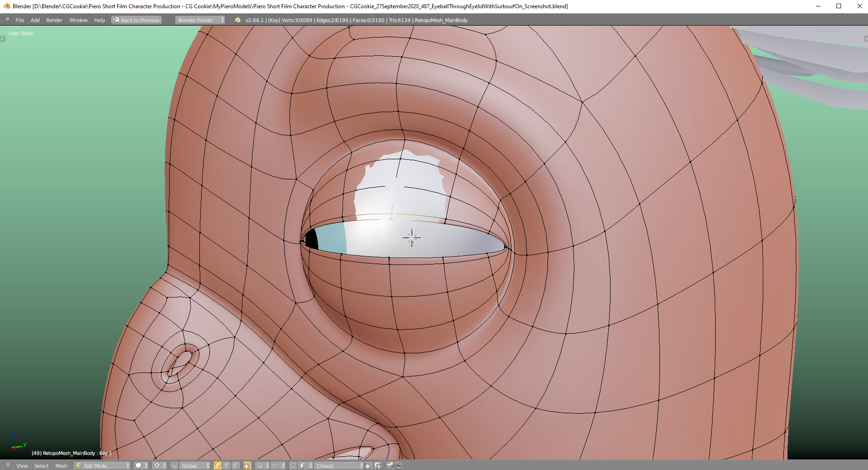Click the 3D cursor in the viewport
868x470 pixels.
(x=412, y=238)
